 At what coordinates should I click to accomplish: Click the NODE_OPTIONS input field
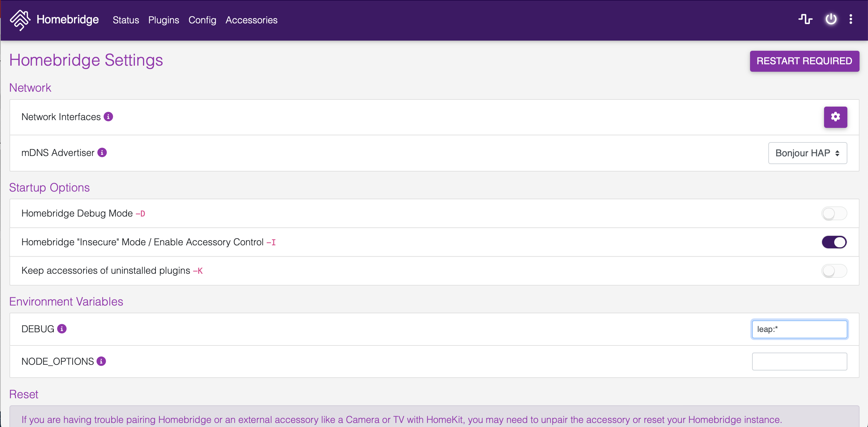[799, 361]
